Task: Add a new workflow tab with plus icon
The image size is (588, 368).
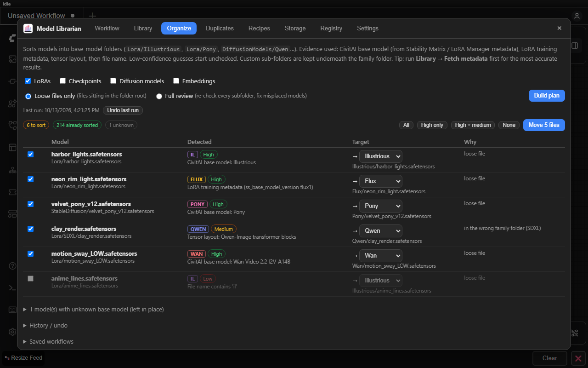Action: point(92,16)
